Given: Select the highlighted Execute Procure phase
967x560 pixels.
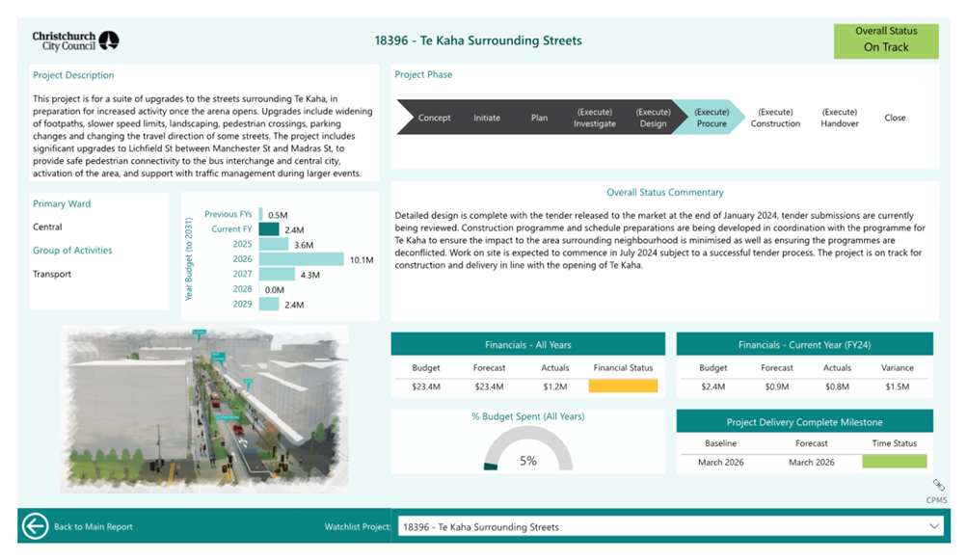Looking at the screenshot, I should [712, 118].
